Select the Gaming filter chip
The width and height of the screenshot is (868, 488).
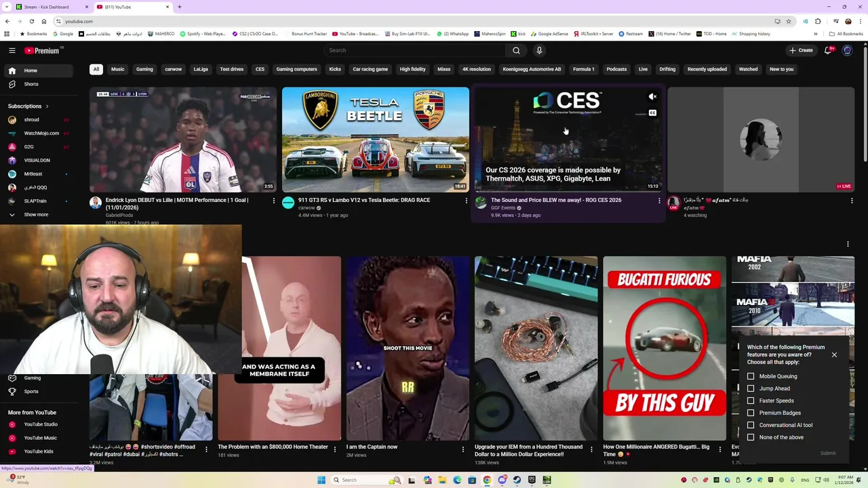144,69
